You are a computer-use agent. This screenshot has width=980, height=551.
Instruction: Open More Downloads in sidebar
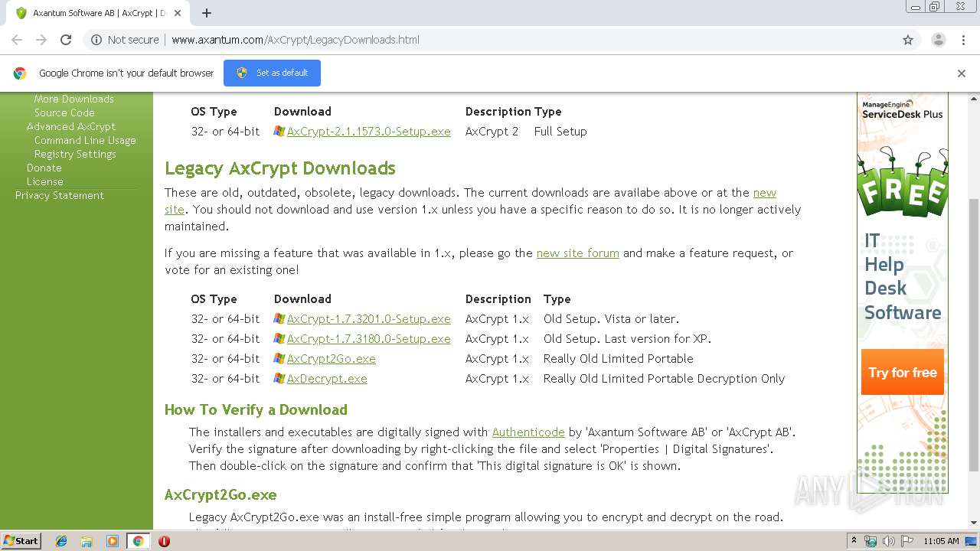tap(73, 99)
